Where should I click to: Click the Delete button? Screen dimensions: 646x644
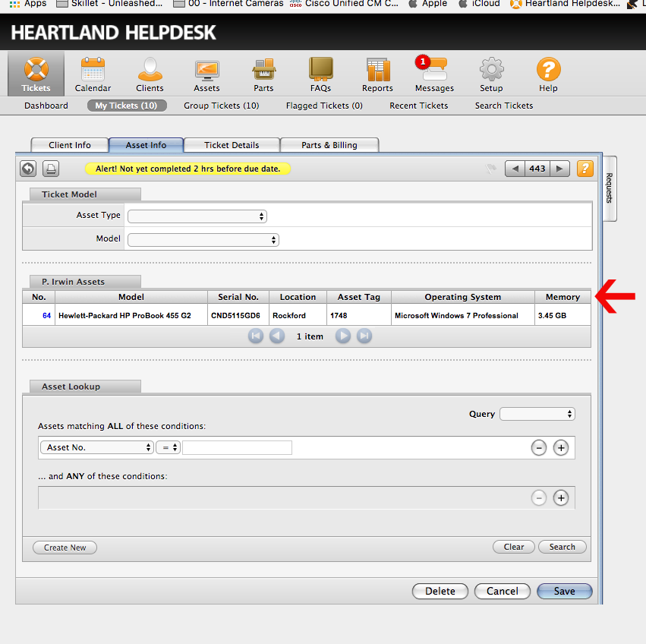(440, 592)
